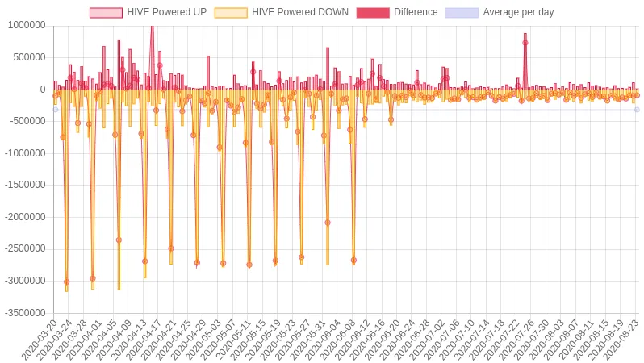Click the 2020-07-30 x-axis date label
644x363 pixels.
pyautogui.click(x=532, y=339)
